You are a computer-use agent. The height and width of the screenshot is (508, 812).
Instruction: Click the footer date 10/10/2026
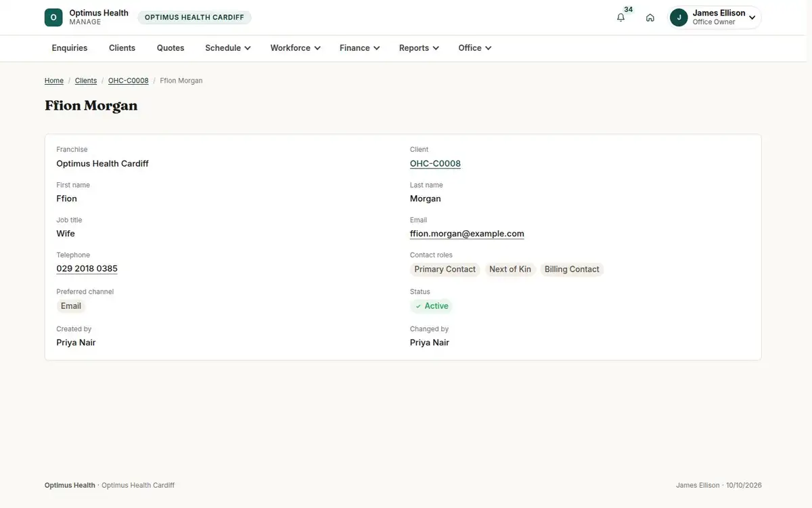click(x=744, y=486)
